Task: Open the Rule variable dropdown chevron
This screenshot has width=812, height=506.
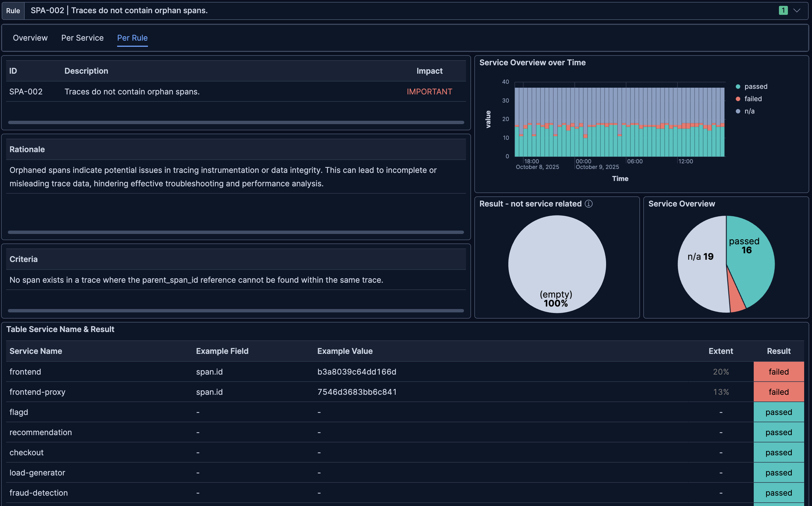Action: point(797,10)
